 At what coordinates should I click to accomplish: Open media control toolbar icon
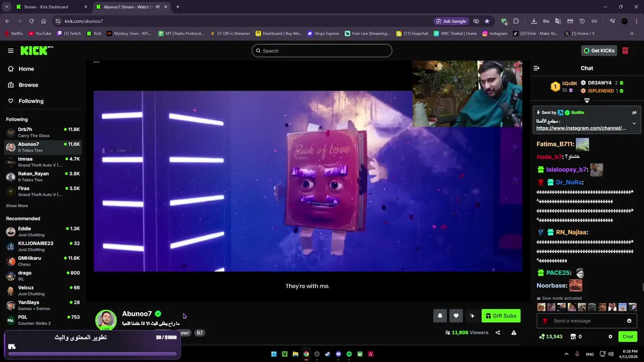(x=612, y=21)
